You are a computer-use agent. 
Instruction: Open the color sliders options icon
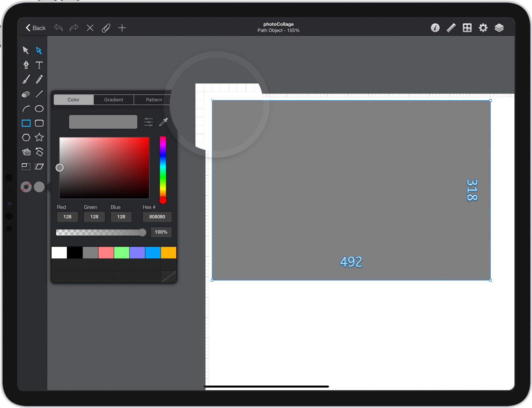[149, 122]
